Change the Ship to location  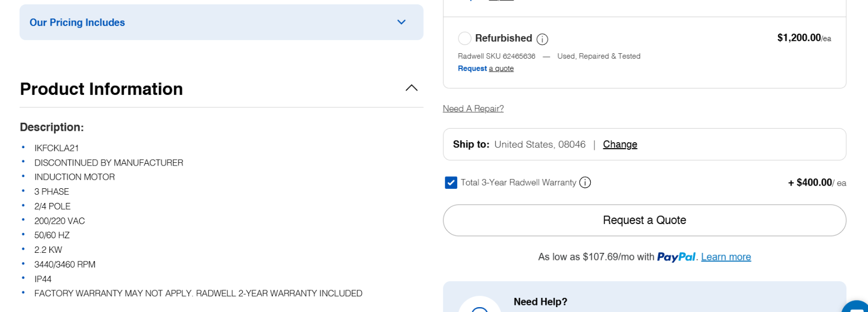tap(620, 144)
